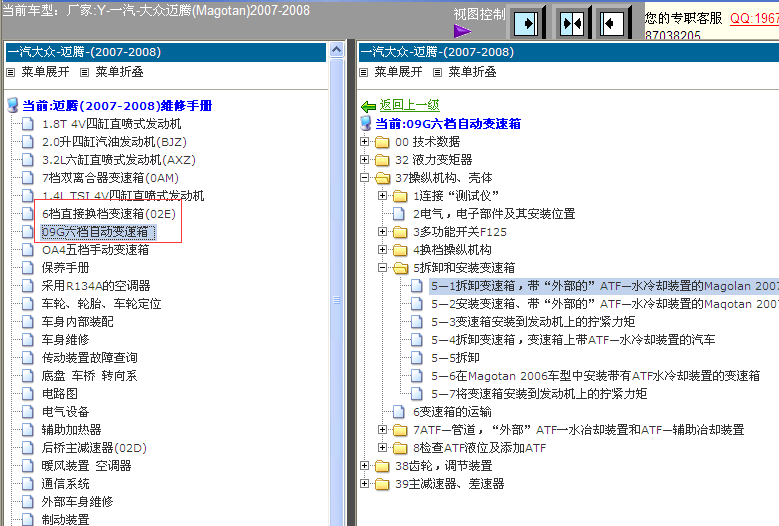Viewport: 779px width, 526px height.
Task: Click the folder icon of 3多功能开关F125
Action: tap(400, 232)
